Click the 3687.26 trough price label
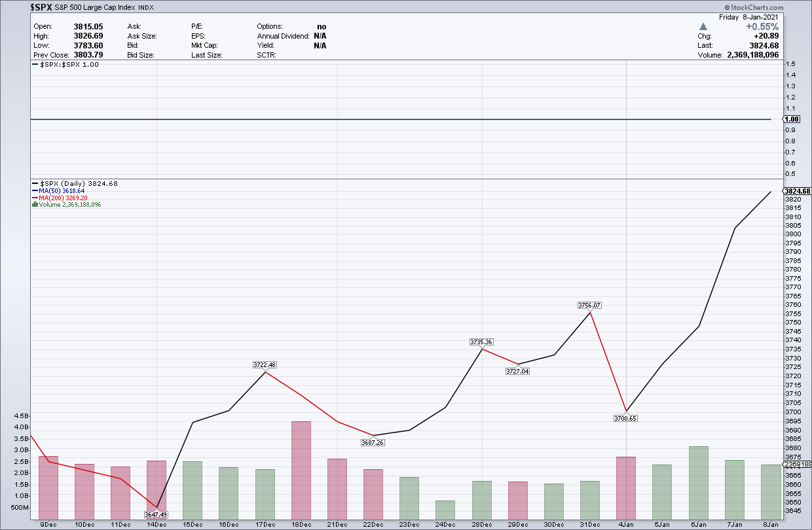 [x=373, y=442]
